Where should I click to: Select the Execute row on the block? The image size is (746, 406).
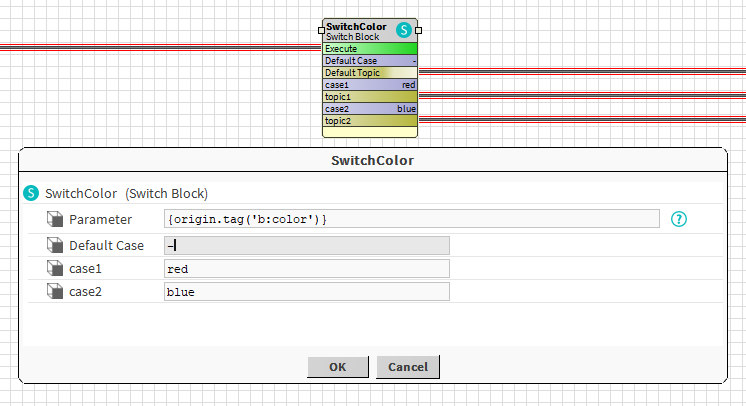click(370, 48)
